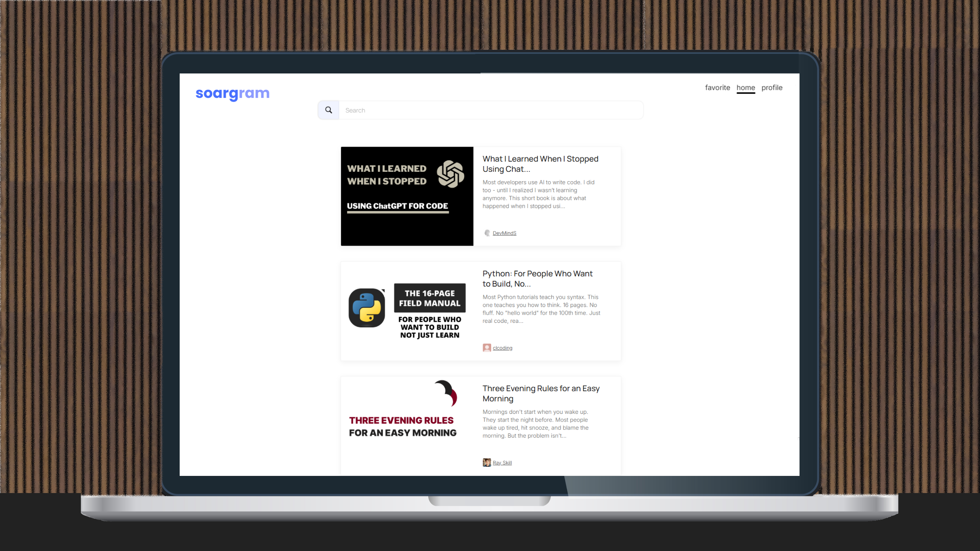Switch to the home tab
The height and width of the screenshot is (551, 980).
click(746, 88)
